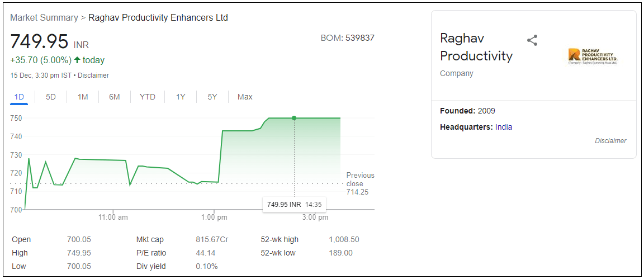Switch to the 5D chart range
This screenshot has height=279, width=644.
(x=50, y=97)
